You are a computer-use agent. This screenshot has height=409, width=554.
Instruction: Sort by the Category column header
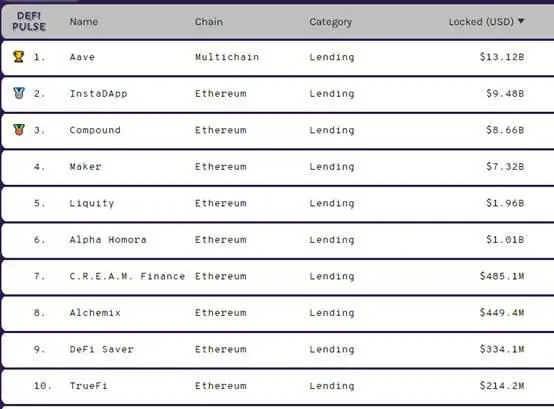(331, 22)
